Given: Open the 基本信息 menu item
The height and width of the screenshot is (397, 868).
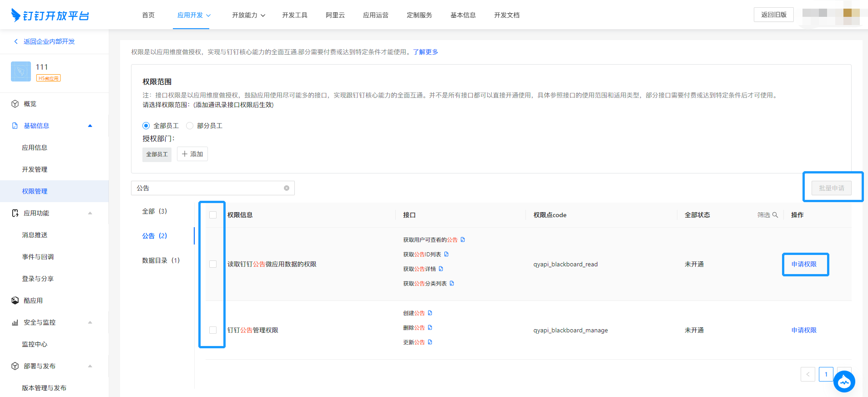Looking at the screenshot, I should (463, 15).
